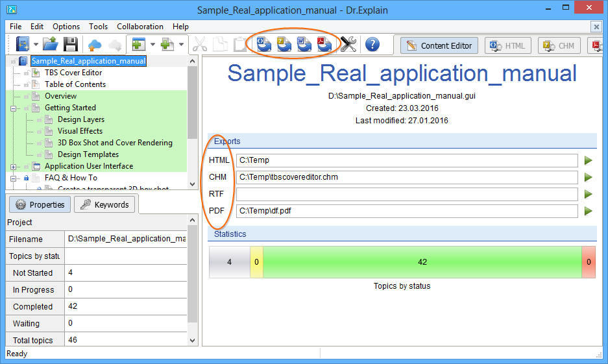This screenshot has width=608, height=364.
Task: Select Application User Interface topic
Action: point(89,166)
